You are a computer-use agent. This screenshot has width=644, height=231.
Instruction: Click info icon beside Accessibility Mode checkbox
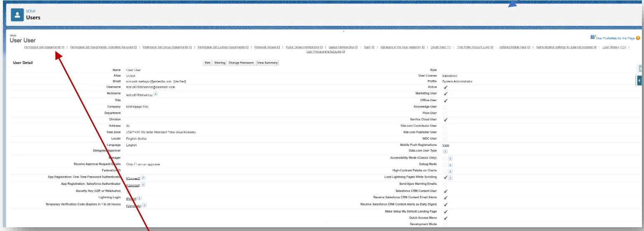[450, 158]
